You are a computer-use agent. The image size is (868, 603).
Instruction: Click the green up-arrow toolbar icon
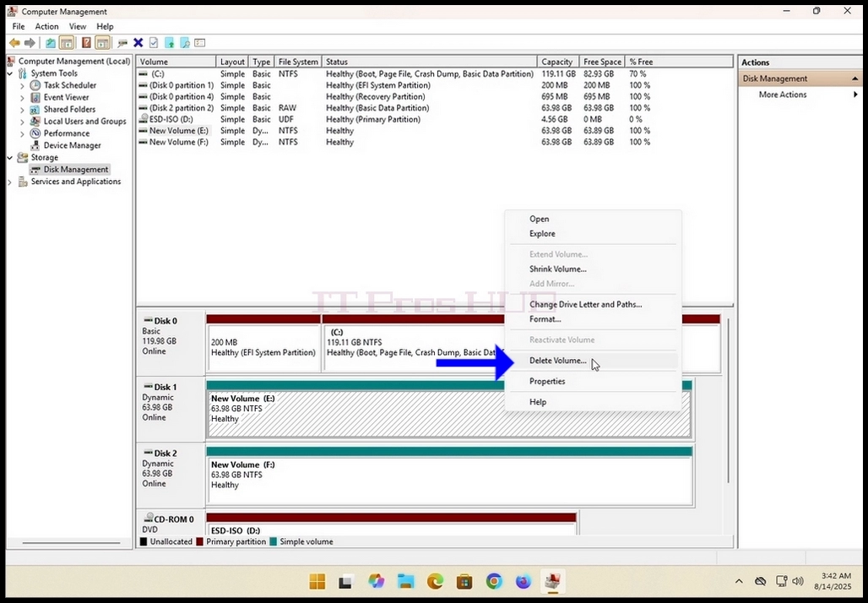point(170,42)
